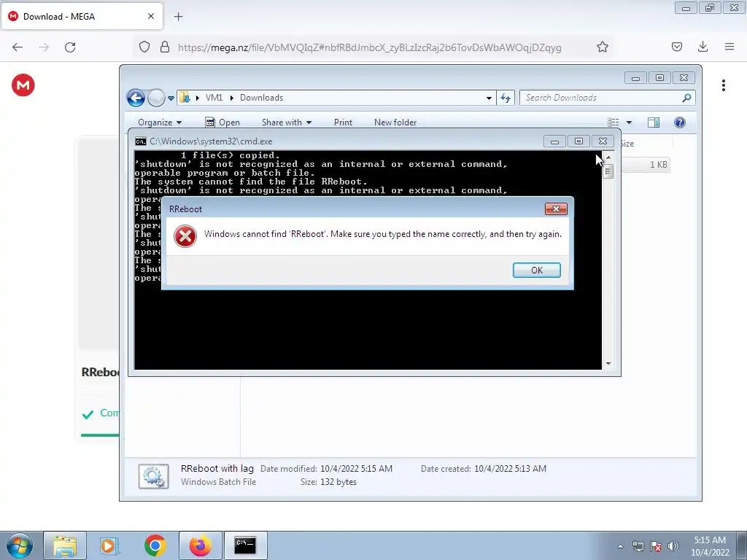Image resolution: width=747 pixels, height=560 pixels.
Task: Change the view via the Explorer view icon
Action: (613, 122)
